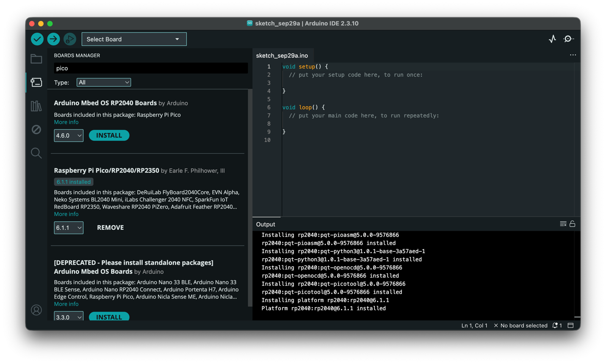Click the Ln 1, Col 1 status entry
The height and width of the screenshot is (364, 606).
474,325
